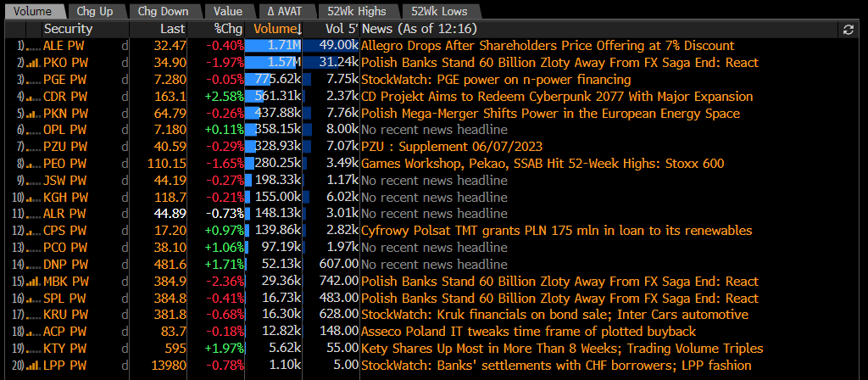This screenshot has width=868, height=380.
Task: Select the PZU PW security
Action: (64, 148)
